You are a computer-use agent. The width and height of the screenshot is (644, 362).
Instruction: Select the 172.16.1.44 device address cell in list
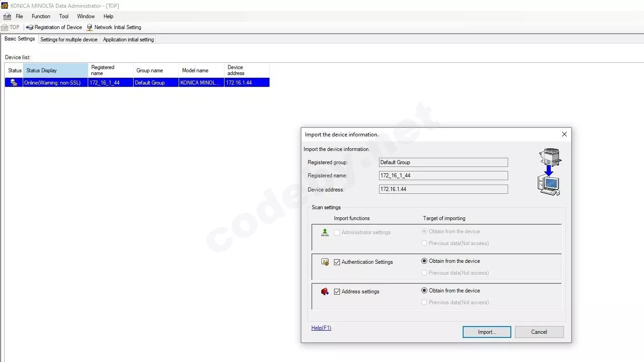pyautogui.click(x=247, y=83)
